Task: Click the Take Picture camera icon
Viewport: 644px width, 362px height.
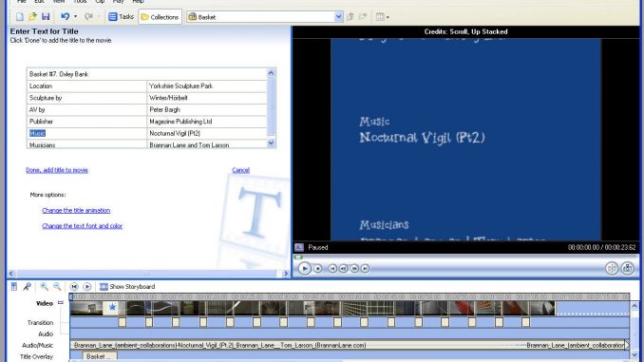Action: pyautogui.click(x=627, y=268)
